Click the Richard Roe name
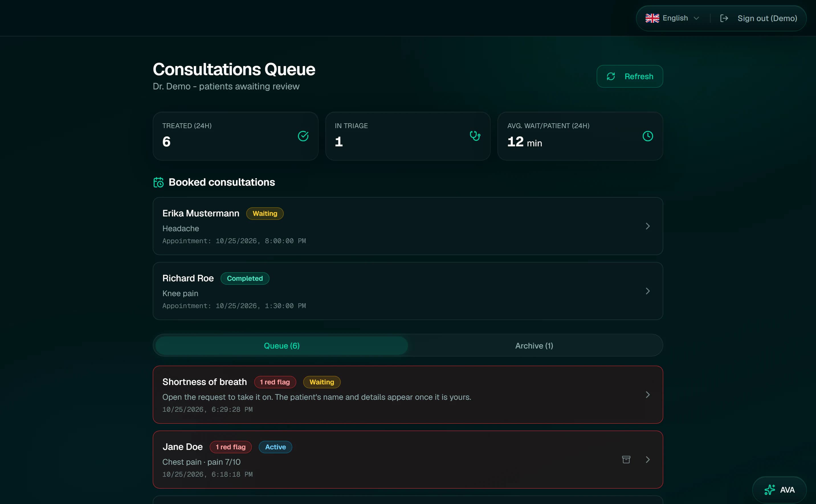816x504 pixels. click(188, 278)
